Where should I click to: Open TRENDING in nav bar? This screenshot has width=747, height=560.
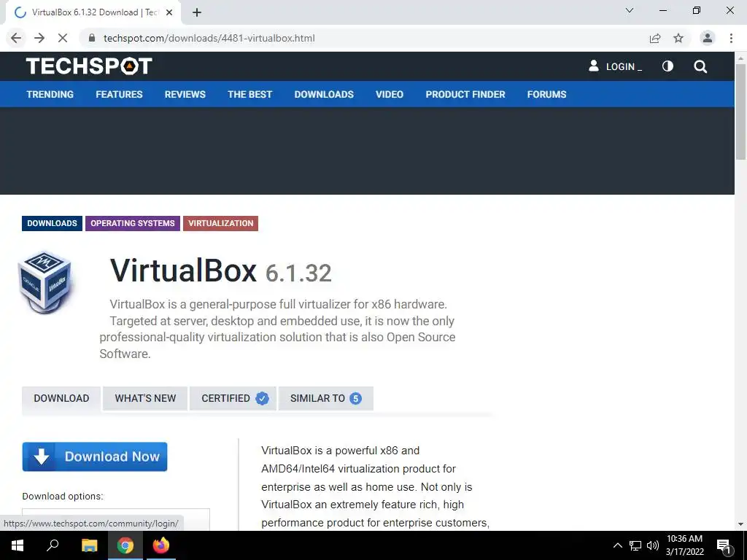[50, 94]
